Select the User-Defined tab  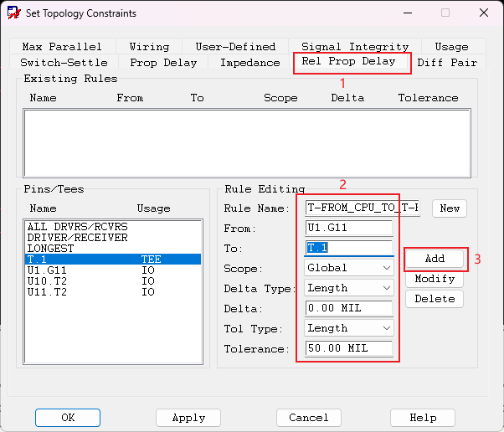[235, 47]
